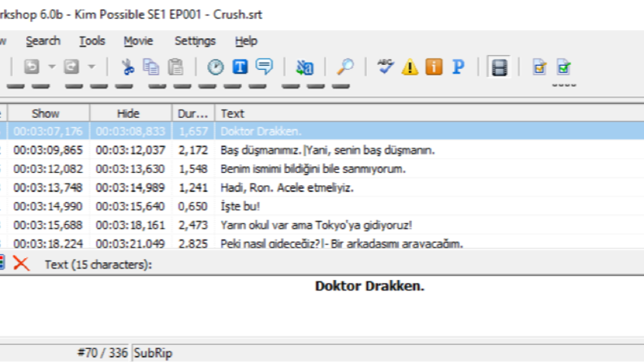Open the Redo history dropdown arrow
The width and height of the screenshot is (644, 362).
click(92, 67)
